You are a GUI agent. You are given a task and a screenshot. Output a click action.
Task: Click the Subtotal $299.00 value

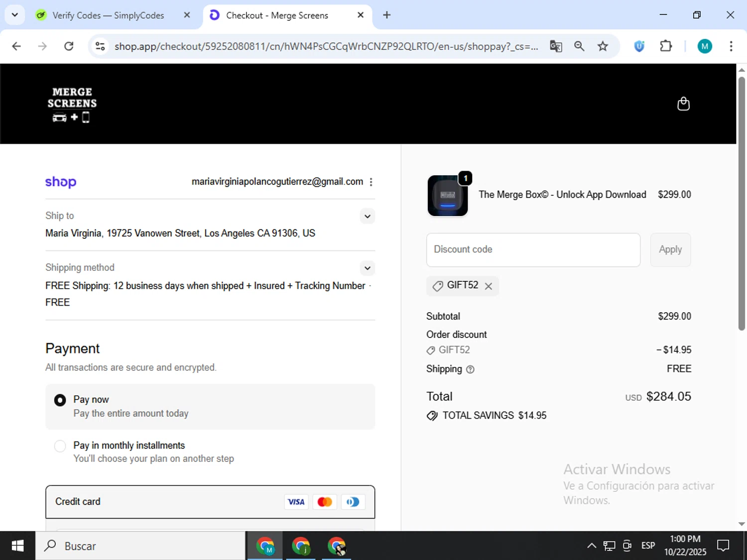point(674,317)
